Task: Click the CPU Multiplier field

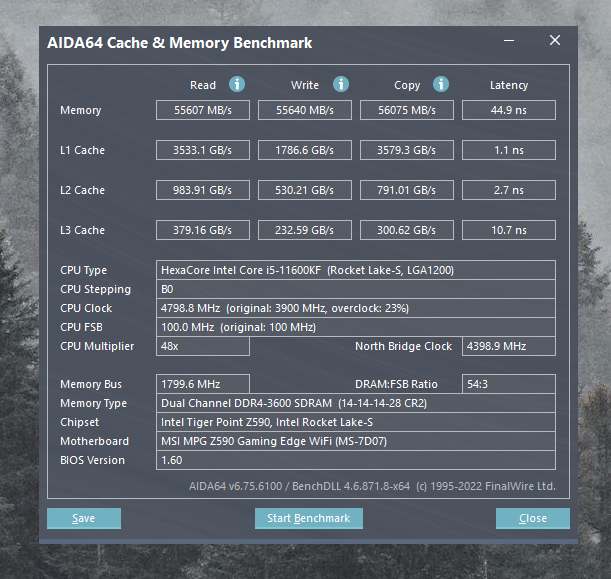Action: [x=203, y=346]
